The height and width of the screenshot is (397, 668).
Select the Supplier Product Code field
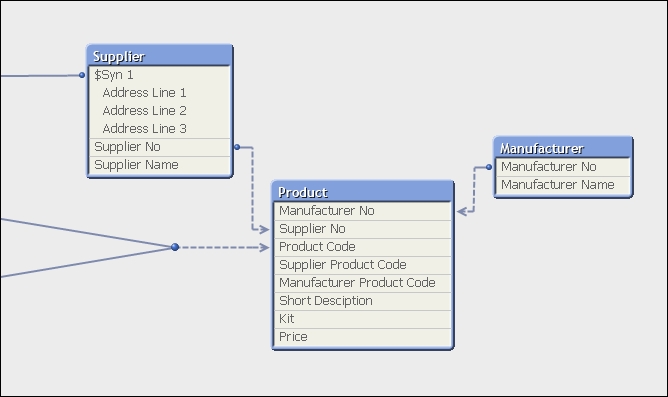click(363, 265)
